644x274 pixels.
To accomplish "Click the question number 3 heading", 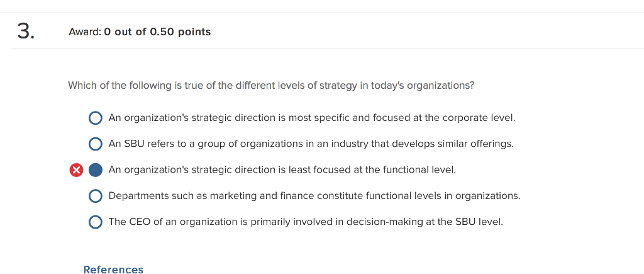I will click(x=23, y=31).
